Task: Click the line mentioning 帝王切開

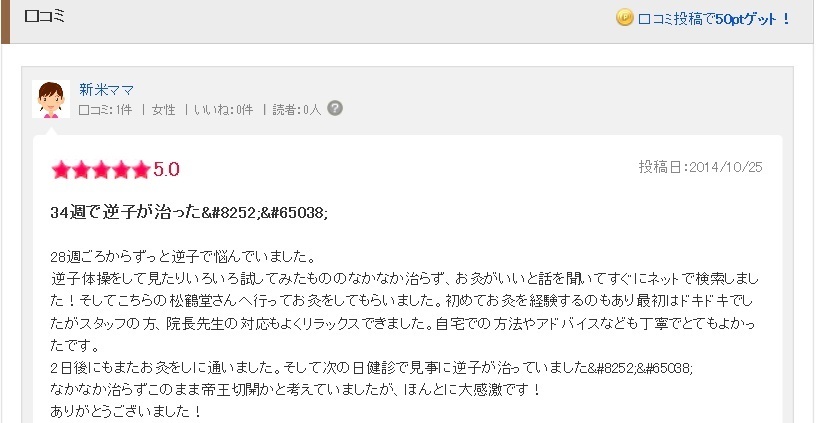Action: [x=296, y=389]
